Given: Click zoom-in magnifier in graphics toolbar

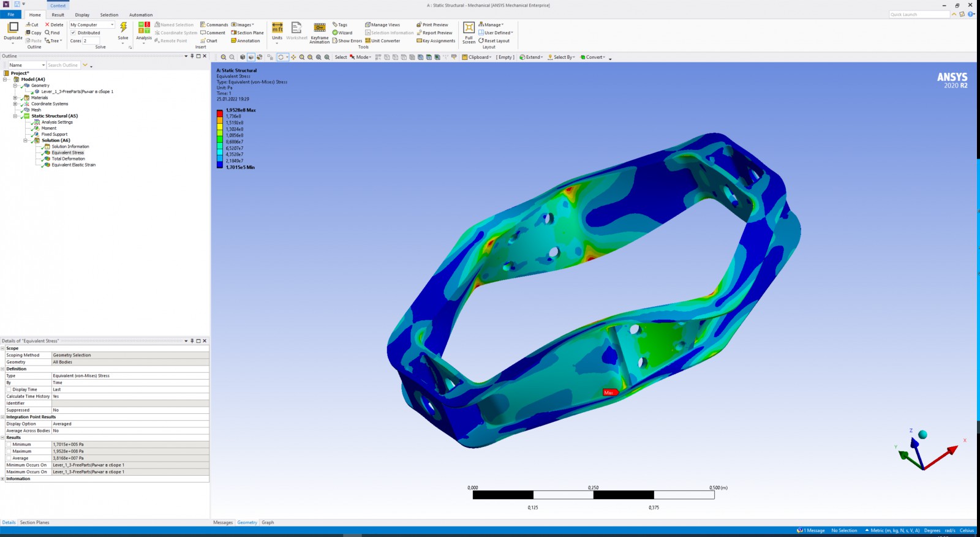Looking at the screenshot, I should pos(301,58).
